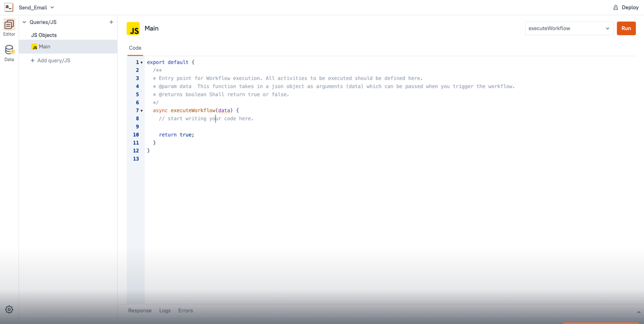
Task: Fold the executeWorkflow function on line 7
Action: (142, 110)
